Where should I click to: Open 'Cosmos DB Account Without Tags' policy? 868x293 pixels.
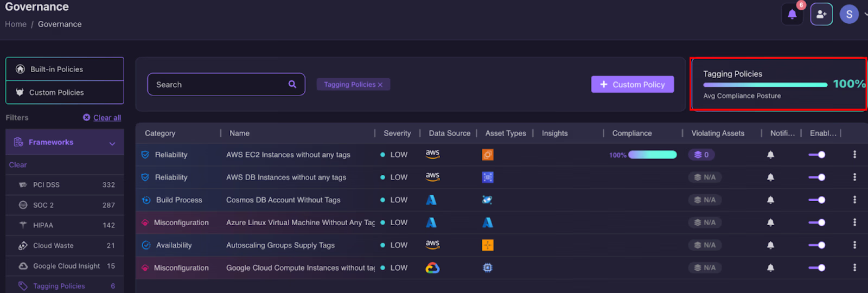click(x=283, y=200)
